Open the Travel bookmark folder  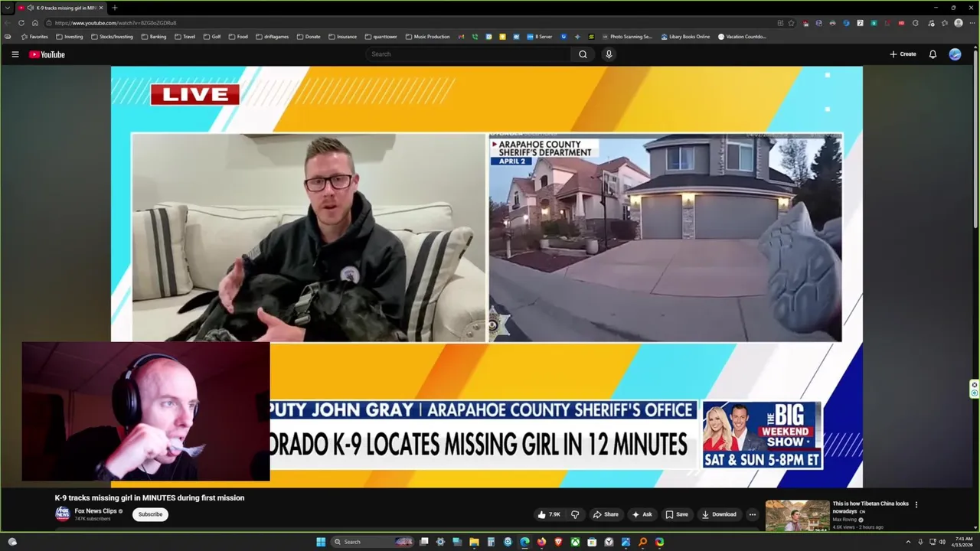click(185, 37)
